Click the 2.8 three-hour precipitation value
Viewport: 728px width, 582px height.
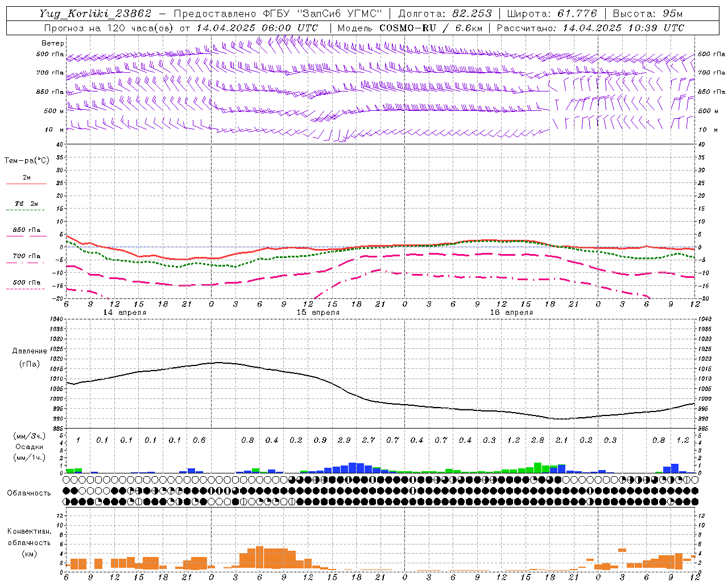pyautogui.click(x=537, y=440)
